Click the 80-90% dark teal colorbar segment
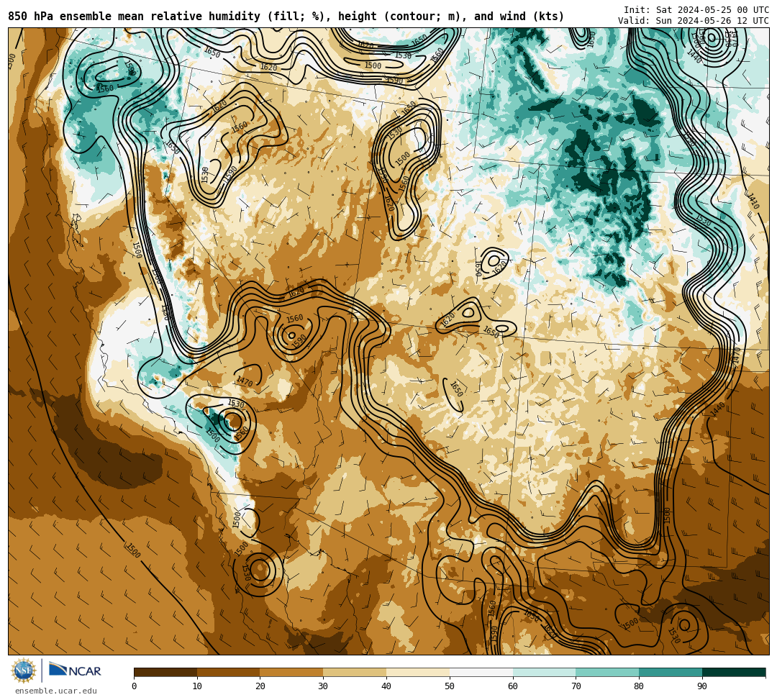The width and height of the screenshot is (777, 700). [x=671, y=672]
